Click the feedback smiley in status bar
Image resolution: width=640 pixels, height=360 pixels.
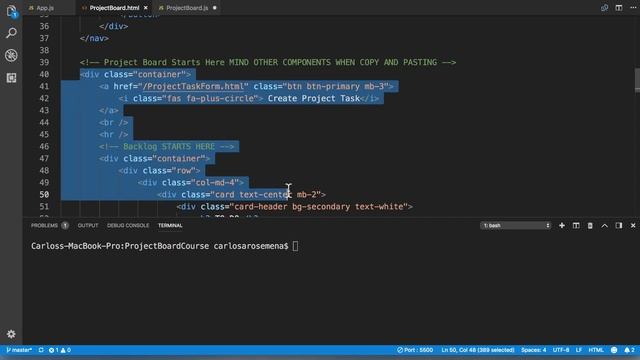614,350
